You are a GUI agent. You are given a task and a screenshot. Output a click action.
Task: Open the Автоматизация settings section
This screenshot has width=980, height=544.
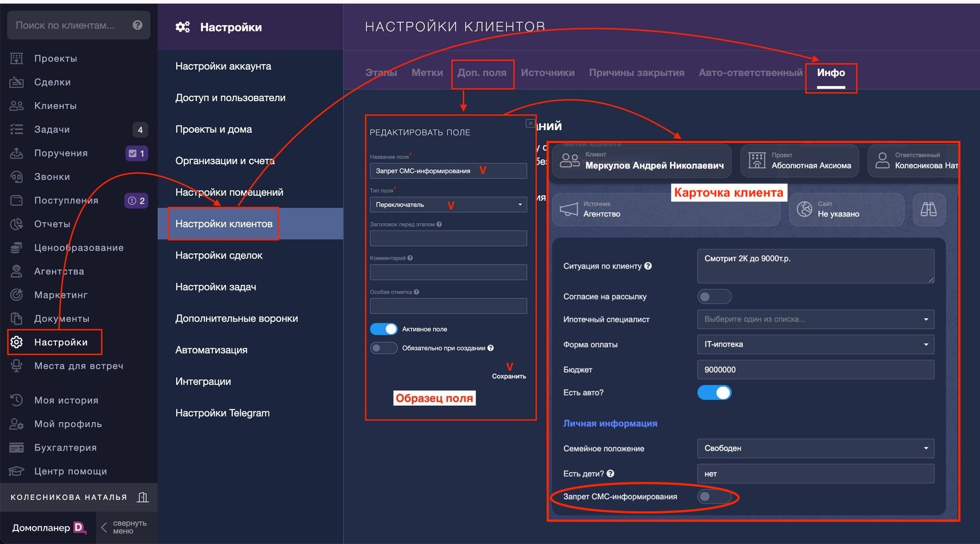point(211,350)
